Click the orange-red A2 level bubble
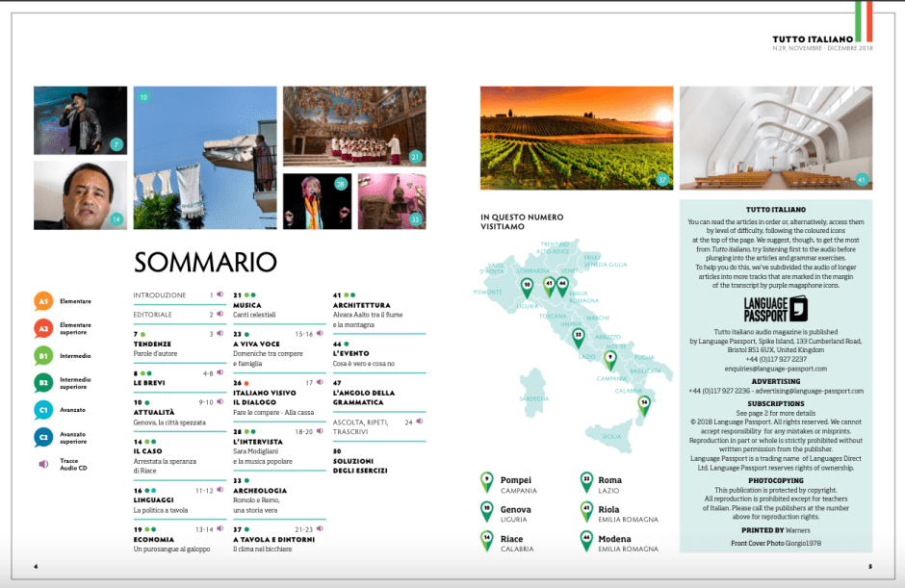This screenshot has width=905, height=588. 43,328
